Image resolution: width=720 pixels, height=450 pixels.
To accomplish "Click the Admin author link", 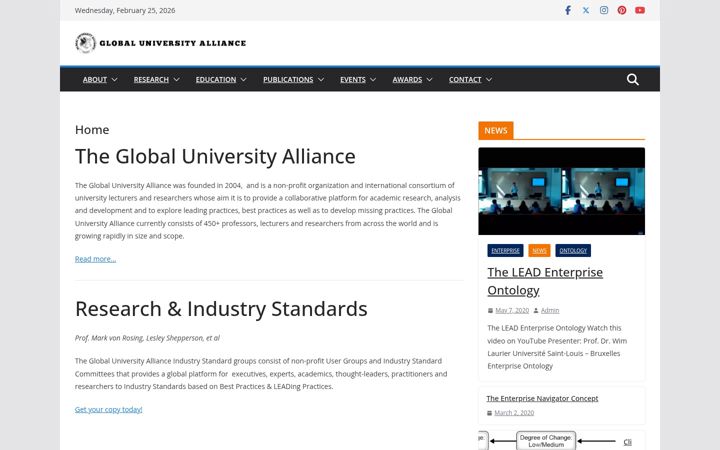I will click(x=550, y=311).
